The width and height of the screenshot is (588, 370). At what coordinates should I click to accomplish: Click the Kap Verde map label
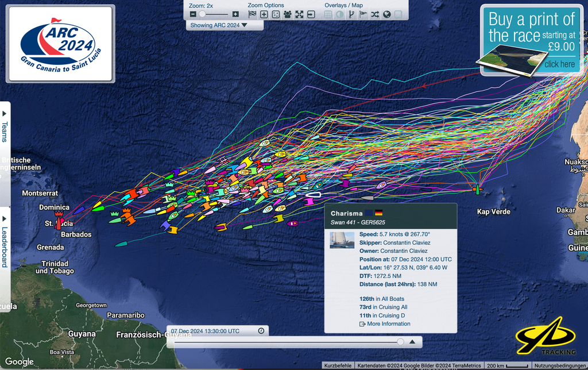pos(493,211)
